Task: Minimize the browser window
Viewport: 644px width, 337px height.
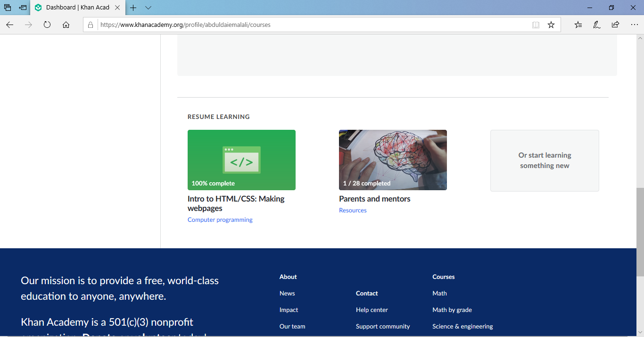Action: pos(590,8)
